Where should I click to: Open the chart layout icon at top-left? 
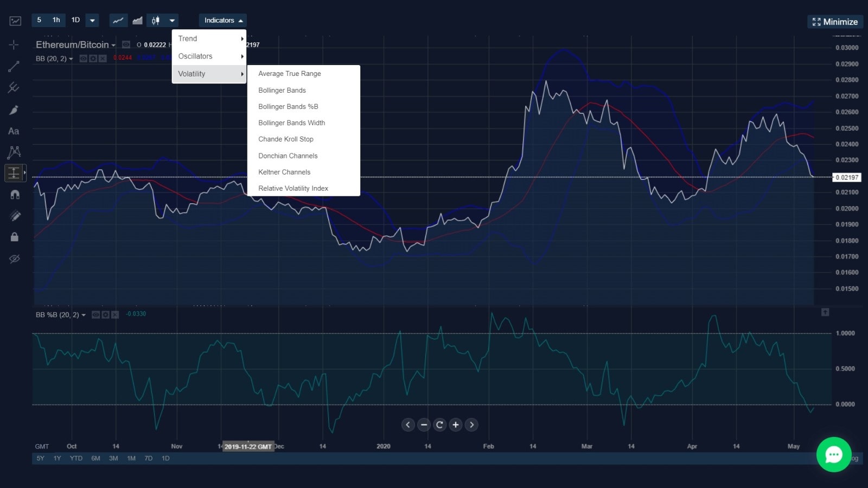pyautogui.click(x=15, y=21)
